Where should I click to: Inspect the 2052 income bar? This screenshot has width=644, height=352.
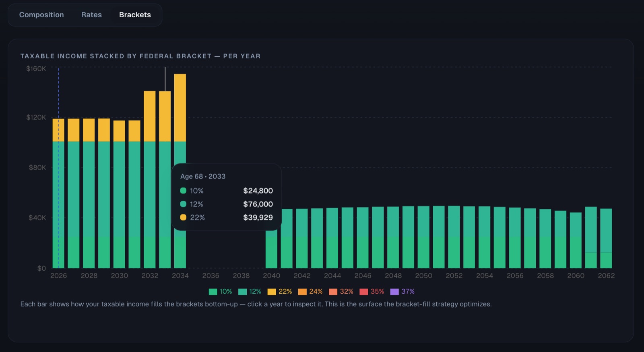pyautogui.click(x=454, y=237)
